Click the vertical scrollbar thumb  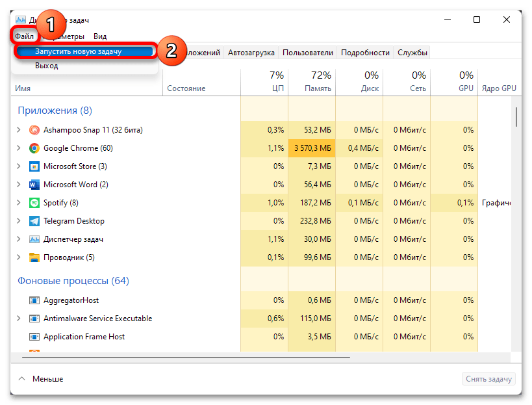point(516,117)
